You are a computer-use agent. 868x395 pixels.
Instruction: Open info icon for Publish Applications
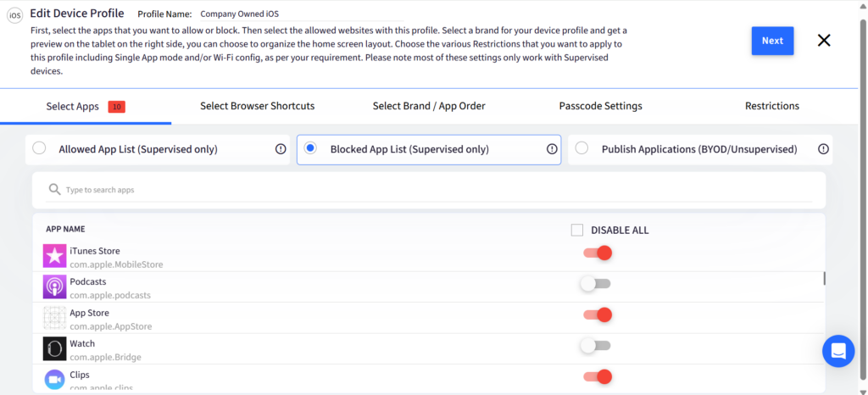(x=823, y=149)
